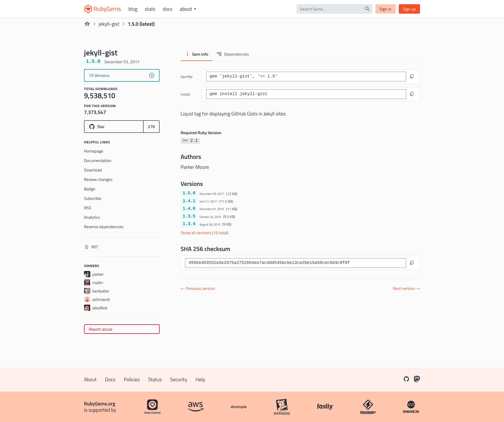The width and height of the screenshot is (504, 422).
Task: Open the blog nav link
Action: (x=133, y=9)
